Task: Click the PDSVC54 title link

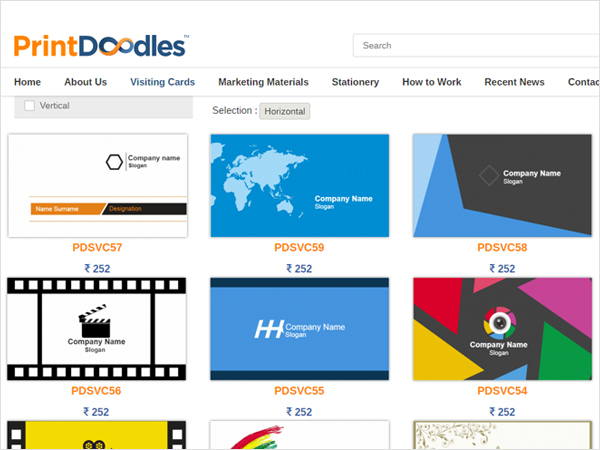Action: (502, 391)
